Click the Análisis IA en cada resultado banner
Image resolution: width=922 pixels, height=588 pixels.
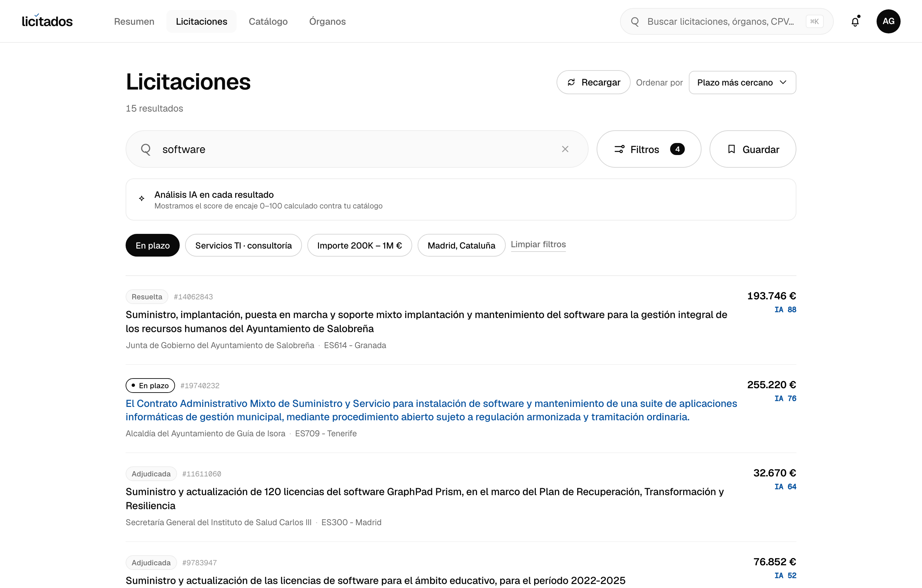coord(461,199)
